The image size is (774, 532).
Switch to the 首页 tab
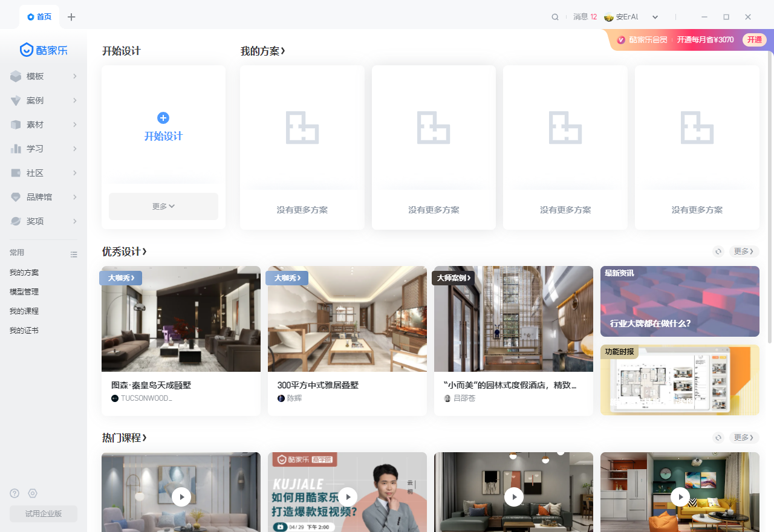39,17
